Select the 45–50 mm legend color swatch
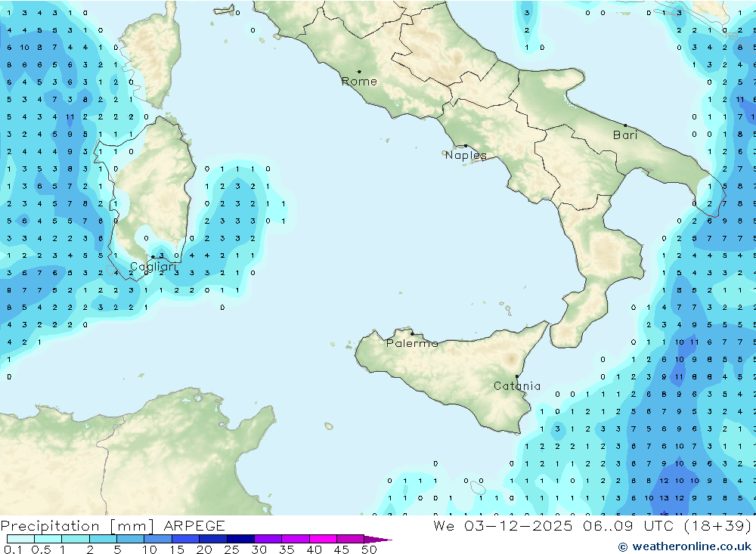This screenshot has width=756, height=554. pos(350,539)
